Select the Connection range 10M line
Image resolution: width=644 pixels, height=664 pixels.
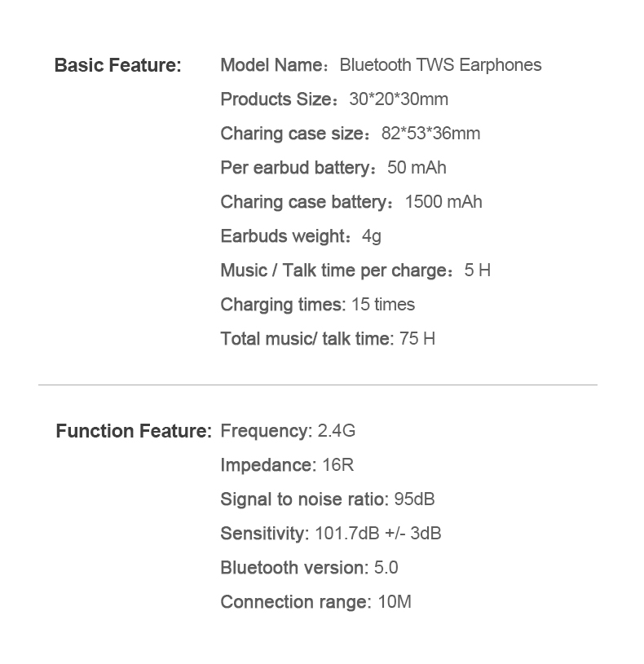315,602
